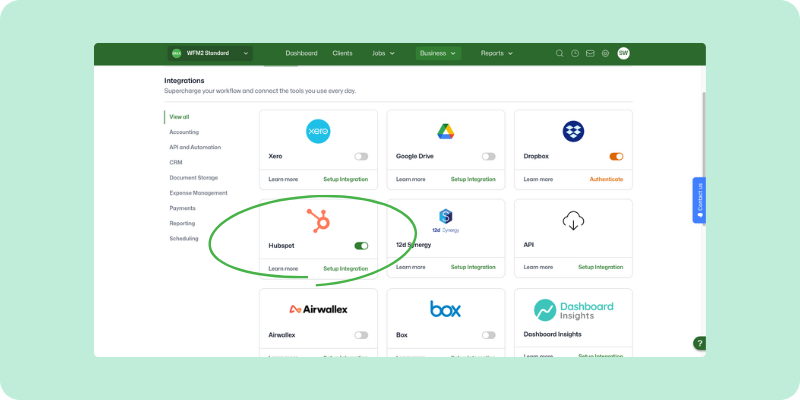800x400 pixels.
Task: Click Authenticate on Dropbox card
Action: tap(606, 180)
